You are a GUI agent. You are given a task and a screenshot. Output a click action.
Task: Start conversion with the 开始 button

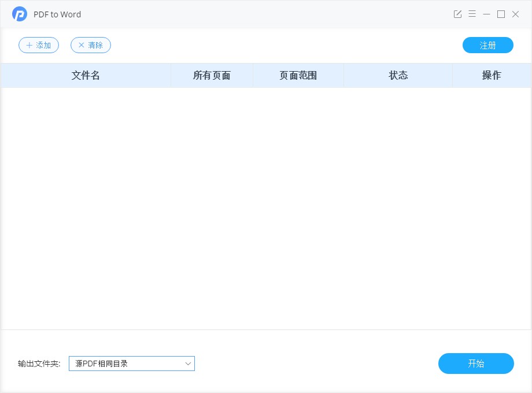[x=476, y=364]
